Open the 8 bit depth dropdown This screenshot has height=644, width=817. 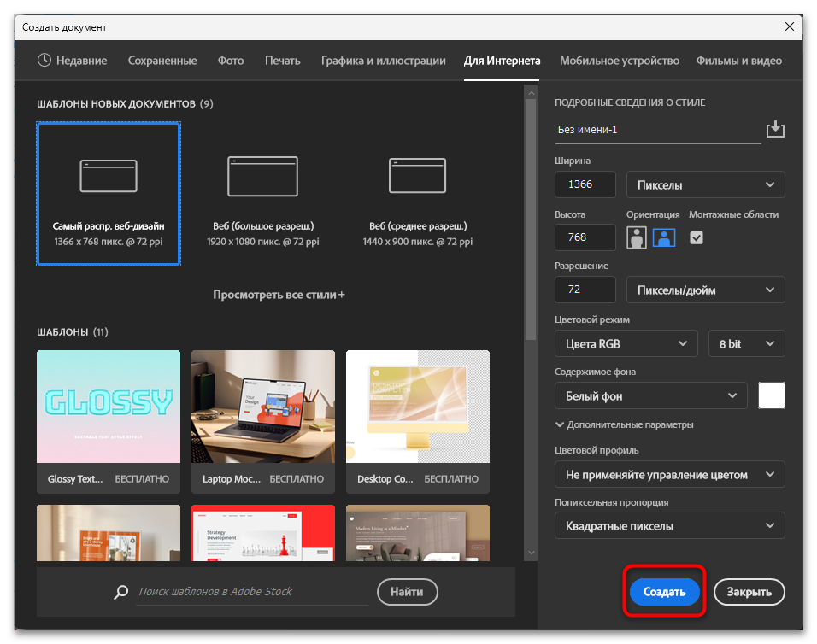coord(746,343)
